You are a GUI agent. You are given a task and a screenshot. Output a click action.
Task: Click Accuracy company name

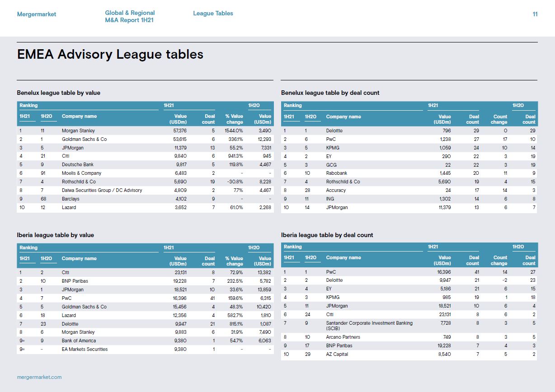tap(336, 190)
